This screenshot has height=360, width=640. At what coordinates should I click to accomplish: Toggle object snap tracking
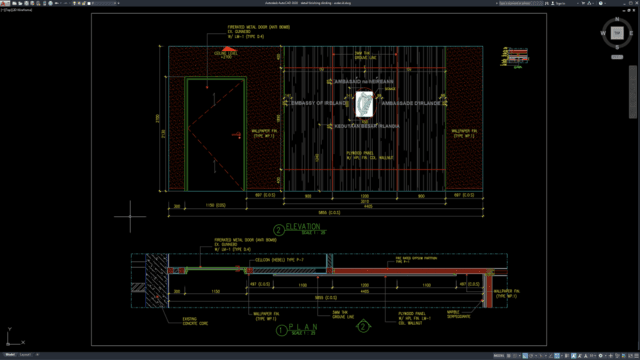(x=550, y=356)
